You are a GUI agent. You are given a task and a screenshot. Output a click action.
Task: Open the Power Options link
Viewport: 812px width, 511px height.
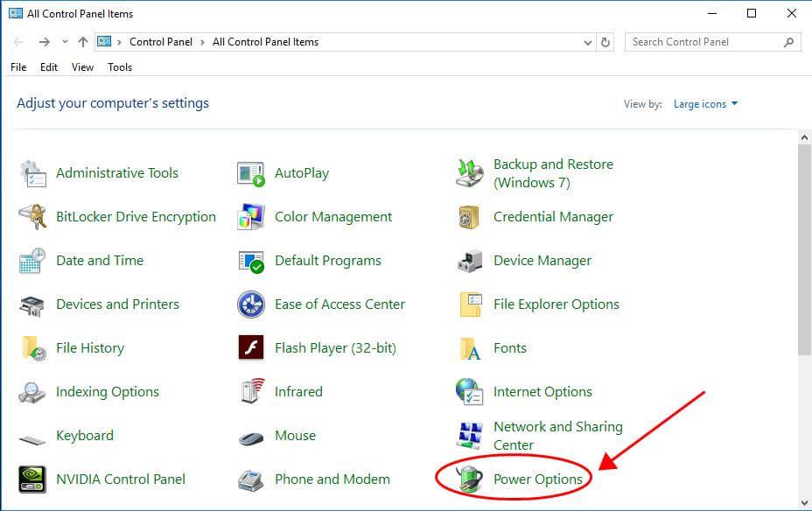(x=537, y=479)
